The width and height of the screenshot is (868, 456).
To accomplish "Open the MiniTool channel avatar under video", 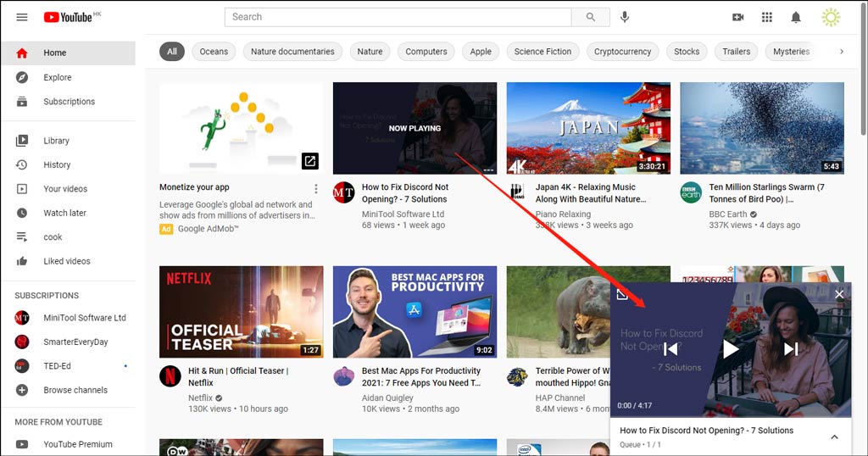I will pos(344,192).
